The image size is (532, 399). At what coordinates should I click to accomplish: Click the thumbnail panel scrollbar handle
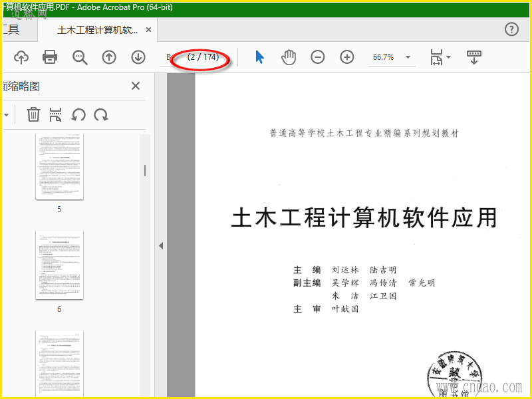point(145,170)
